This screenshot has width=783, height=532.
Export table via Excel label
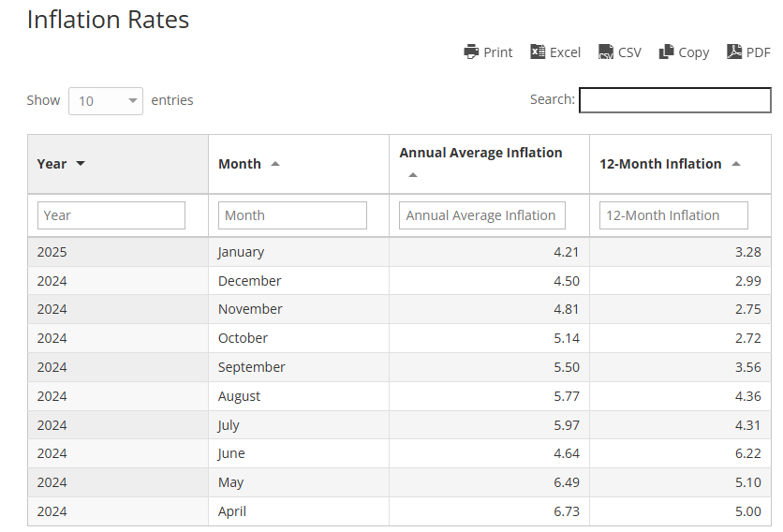pos(565,52)
